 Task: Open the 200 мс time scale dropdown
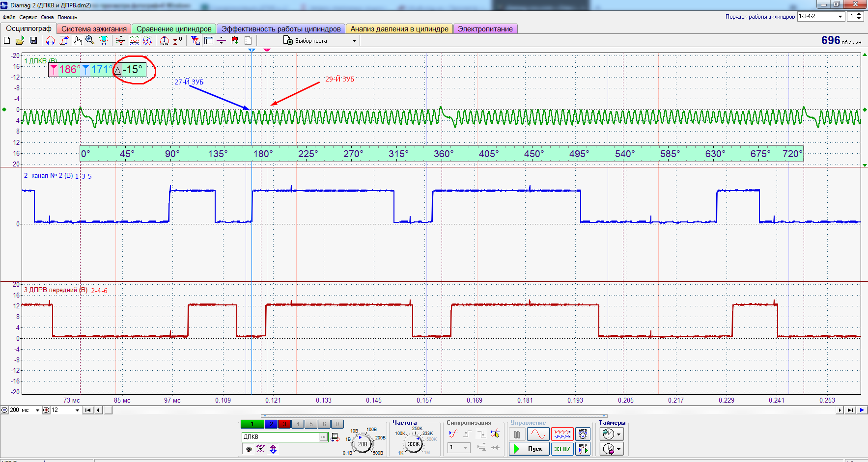(37, 410)
